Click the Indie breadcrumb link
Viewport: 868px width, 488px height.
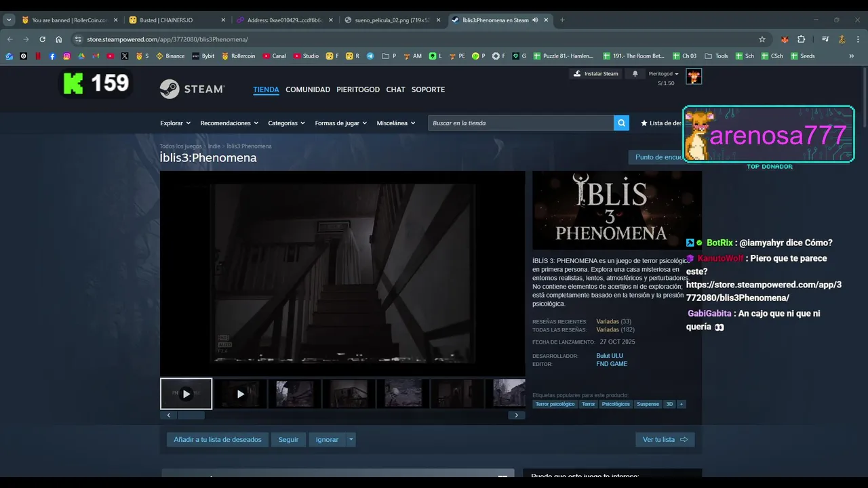214,146
